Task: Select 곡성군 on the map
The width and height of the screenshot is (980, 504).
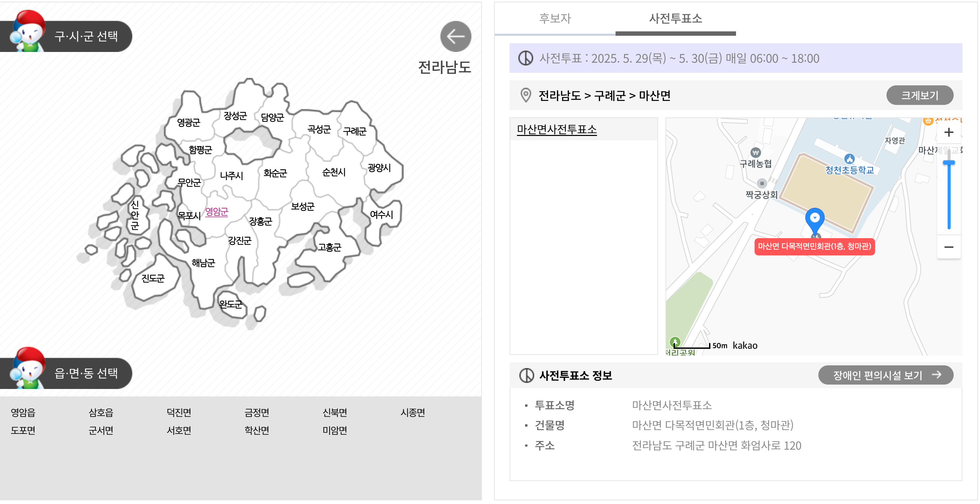Action: point(319,129)
